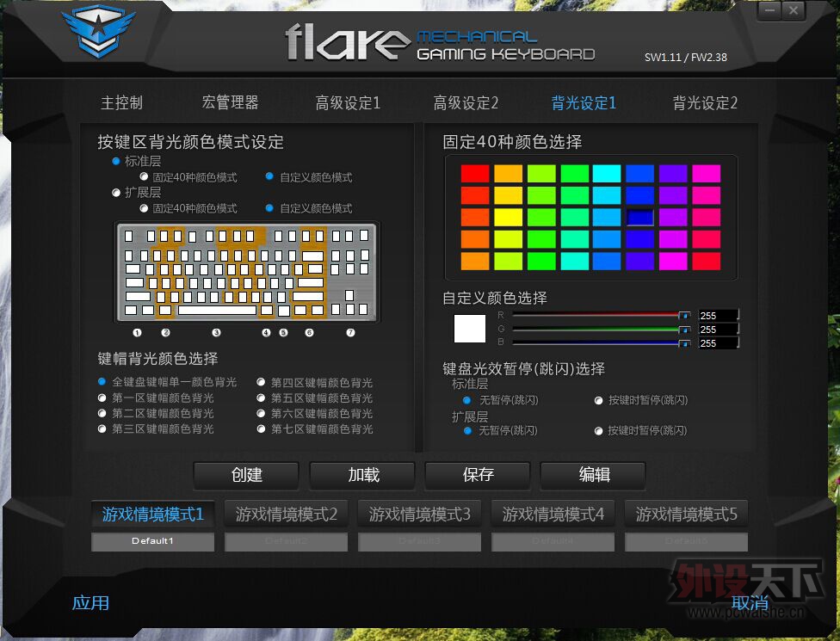Select zone marker number 1 under keyboard
Image resolution: width=840 pixels, height=641 pixels.
click(x=137, y=333)
